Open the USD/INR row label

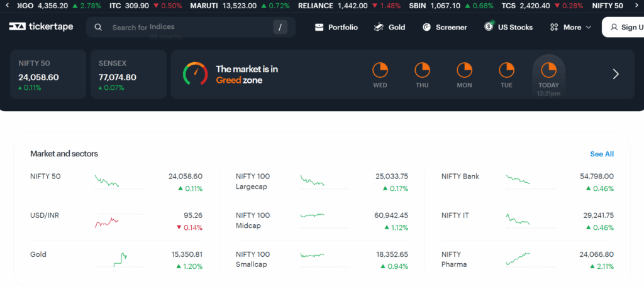click(x=45, y=215)
